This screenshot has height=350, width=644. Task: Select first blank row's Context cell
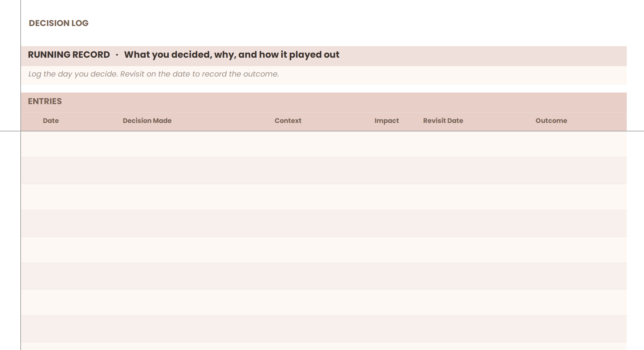288,144
